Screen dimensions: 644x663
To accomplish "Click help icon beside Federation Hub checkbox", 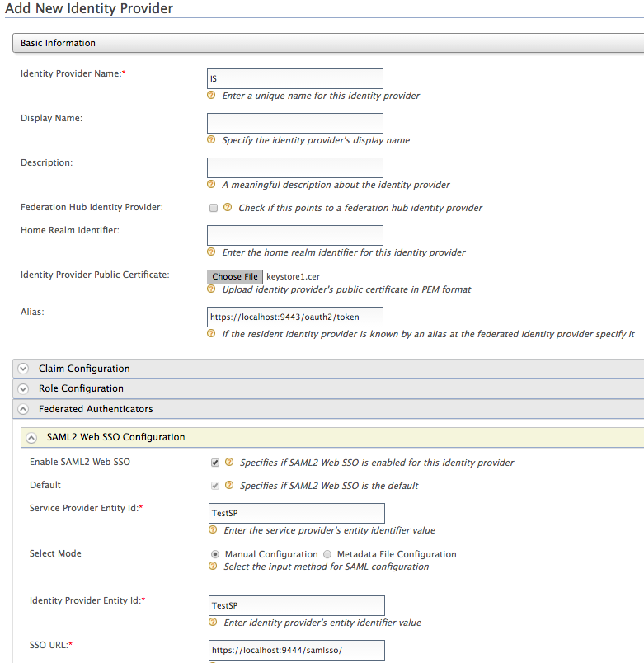I will (228, 208).
